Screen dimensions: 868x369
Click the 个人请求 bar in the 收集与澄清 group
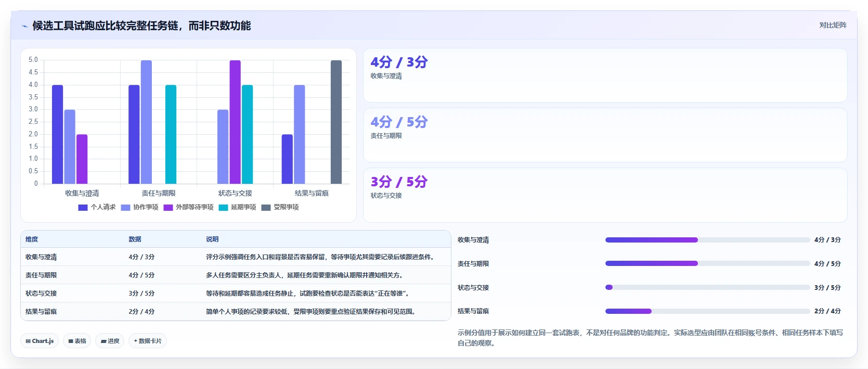coord(57,134)
